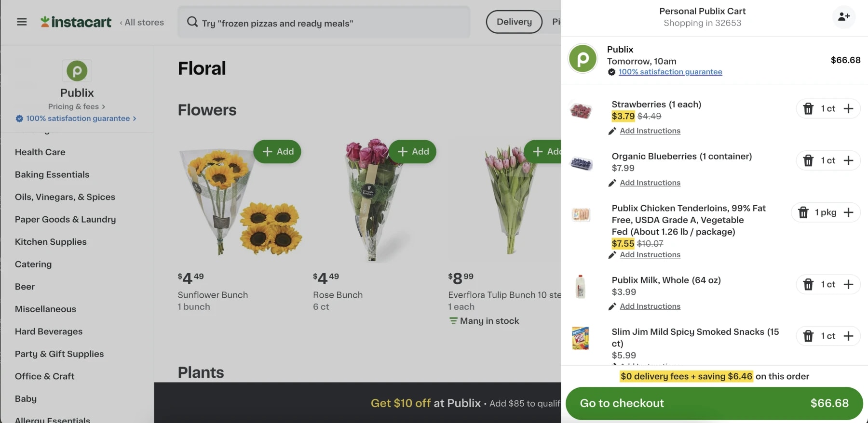Remove Strawberries using the trash icon
This screenshot has width=868, height=423.
point(808,108)
